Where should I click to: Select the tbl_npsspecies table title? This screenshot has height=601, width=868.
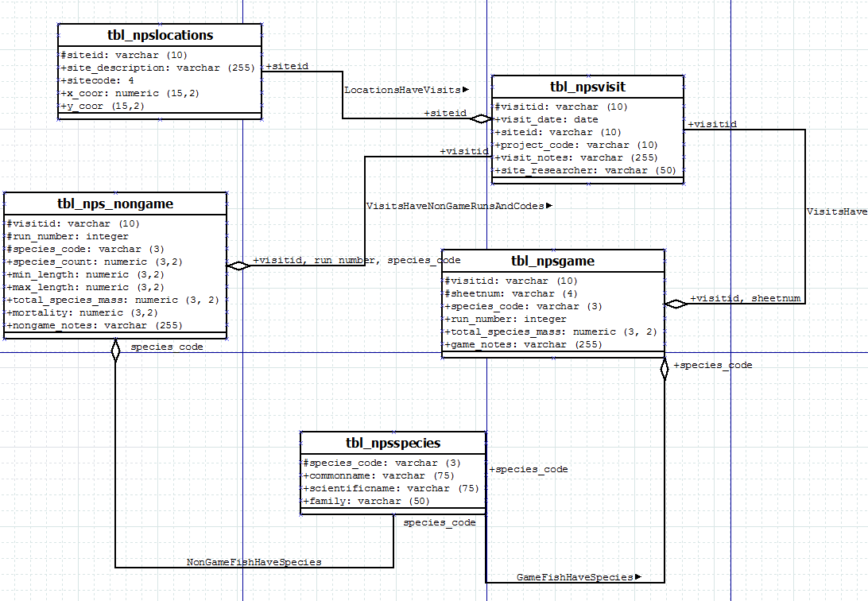coord(393,443)
